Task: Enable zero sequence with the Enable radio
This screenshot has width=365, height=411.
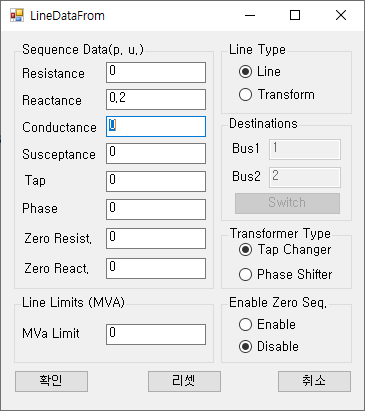Action: [267, 324]
